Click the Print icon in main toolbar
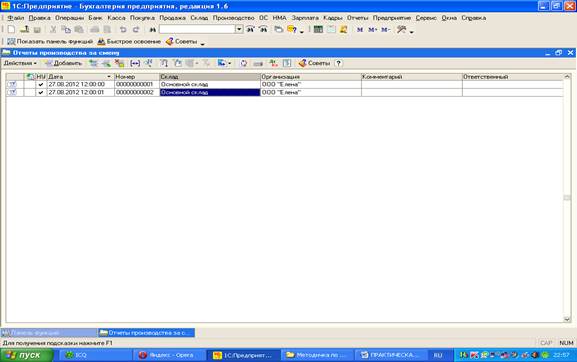 click(x=95, y=29)
